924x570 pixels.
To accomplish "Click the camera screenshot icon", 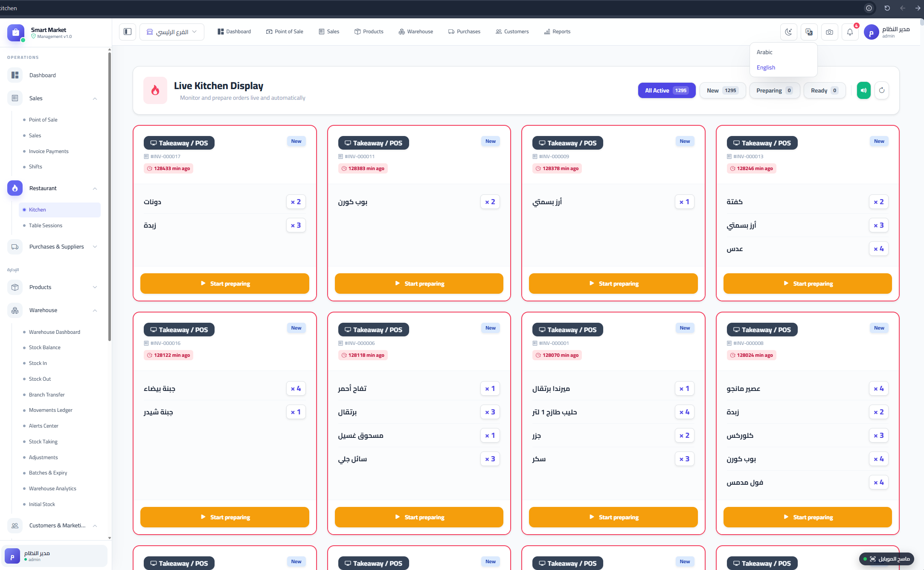I will [829, 32].
